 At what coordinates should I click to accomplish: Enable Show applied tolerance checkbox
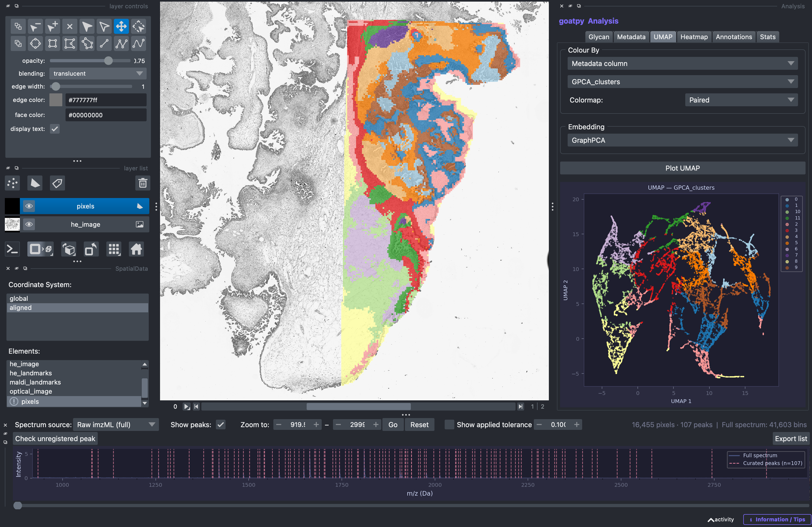click(x=449, y=425)
